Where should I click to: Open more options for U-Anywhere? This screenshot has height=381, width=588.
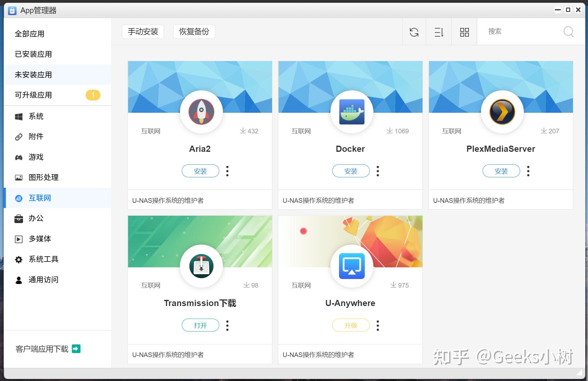pos(378,325)
